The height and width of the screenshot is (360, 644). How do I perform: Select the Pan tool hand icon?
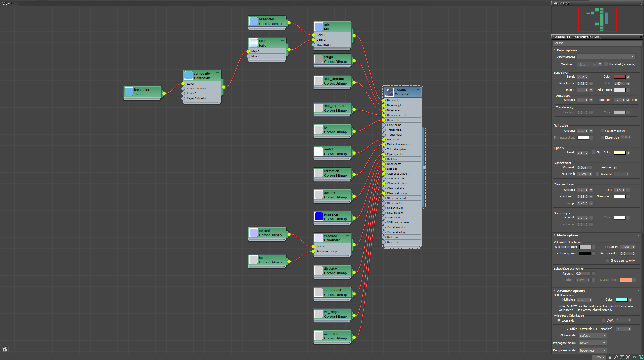pyautogui.click(x=610, y=357)
